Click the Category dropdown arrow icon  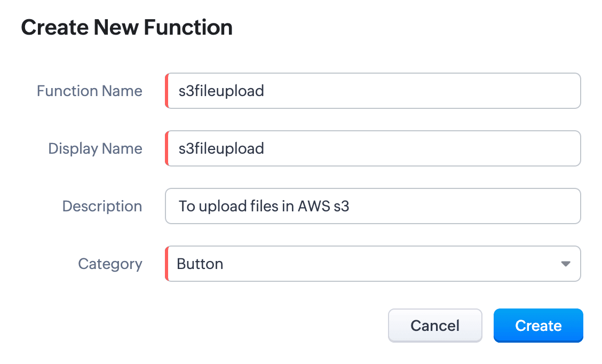click(566, 264)
